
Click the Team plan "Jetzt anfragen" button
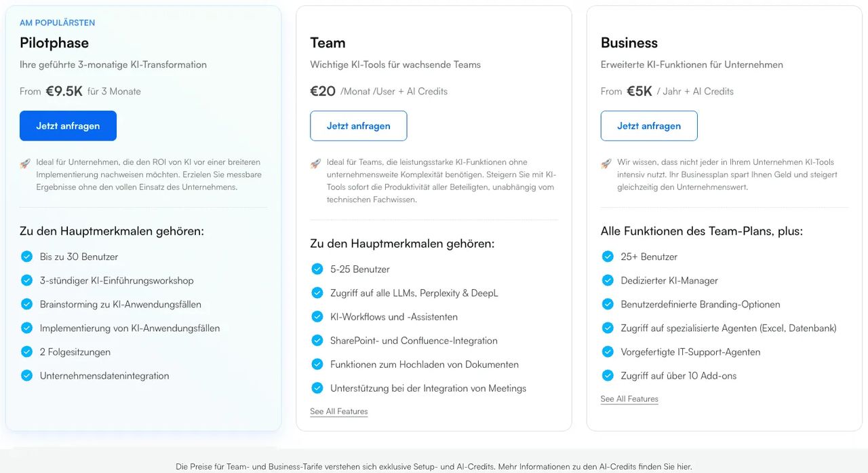(358, 126)
